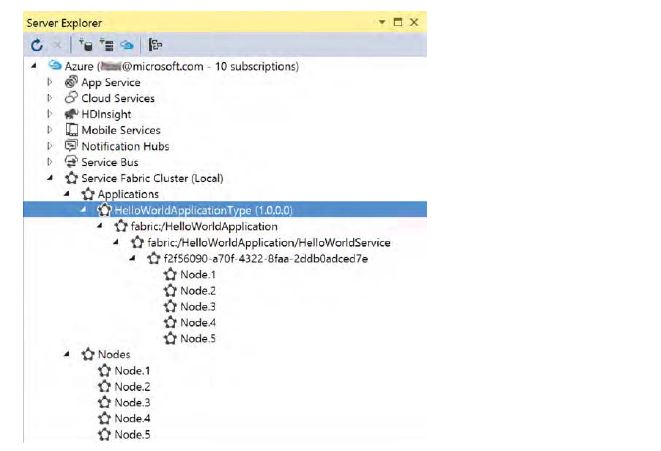Collapse the HelloWorldService node arrow
This screenshot has width=661, height=451.
[x=116, y=242]
